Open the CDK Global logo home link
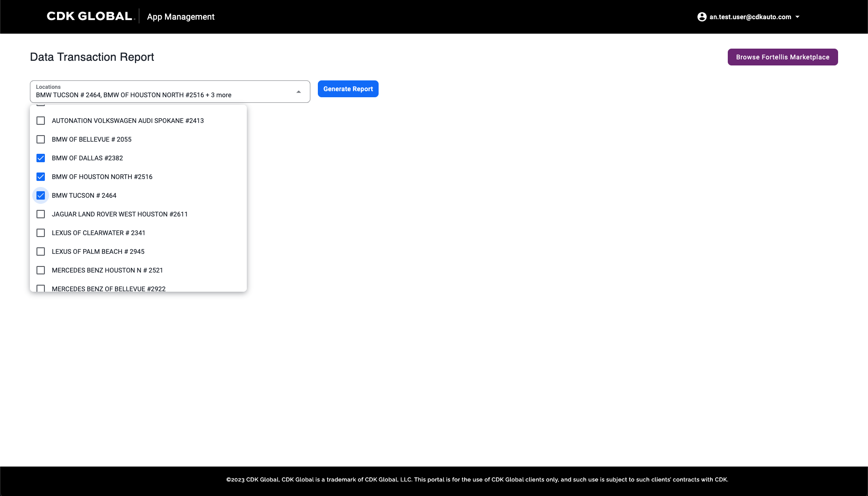The height and width of the screenshot is (496, 868). pyautogui.click(x=91, y=16)
